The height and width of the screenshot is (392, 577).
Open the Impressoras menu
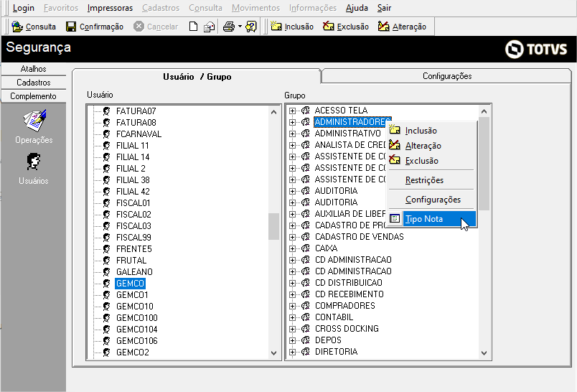pos(110,8)
